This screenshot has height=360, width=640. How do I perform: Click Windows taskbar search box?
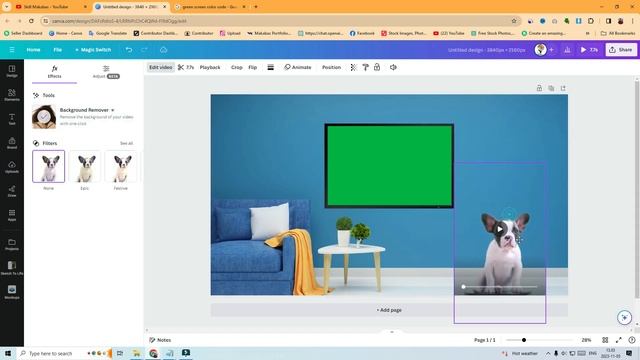[64, 353]
